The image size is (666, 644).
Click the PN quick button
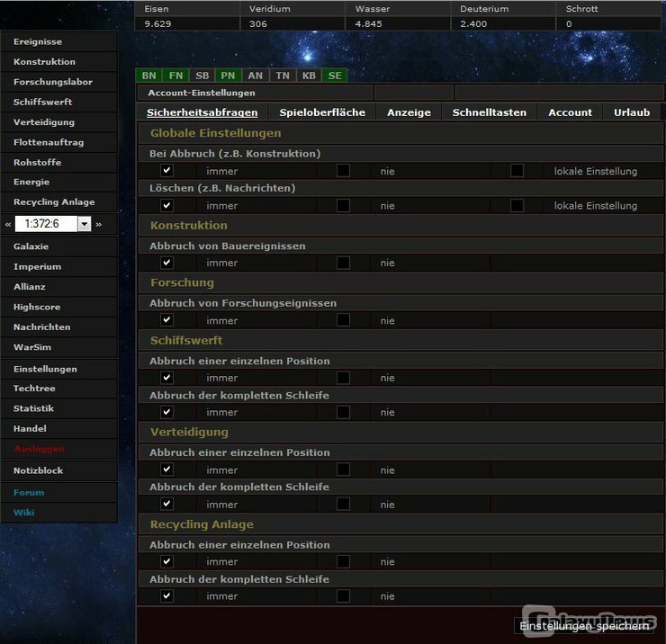point(228,76)
